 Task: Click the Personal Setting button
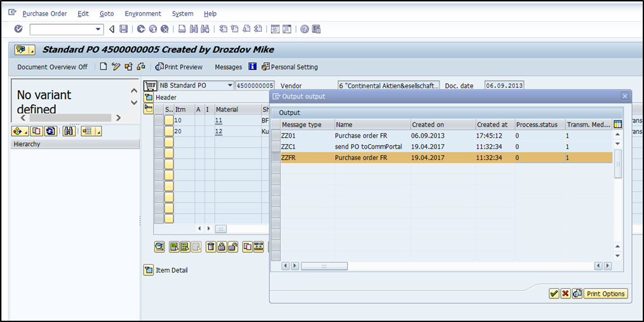coord(289,67)
